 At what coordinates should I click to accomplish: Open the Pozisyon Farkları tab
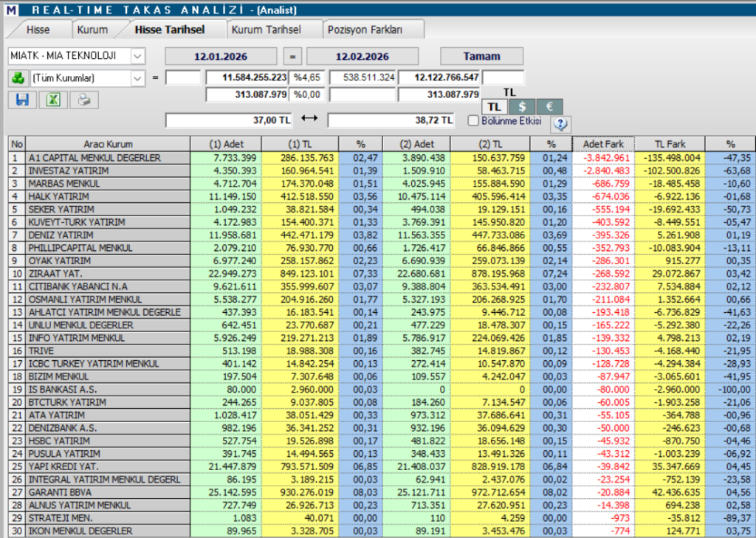(365, 30)
